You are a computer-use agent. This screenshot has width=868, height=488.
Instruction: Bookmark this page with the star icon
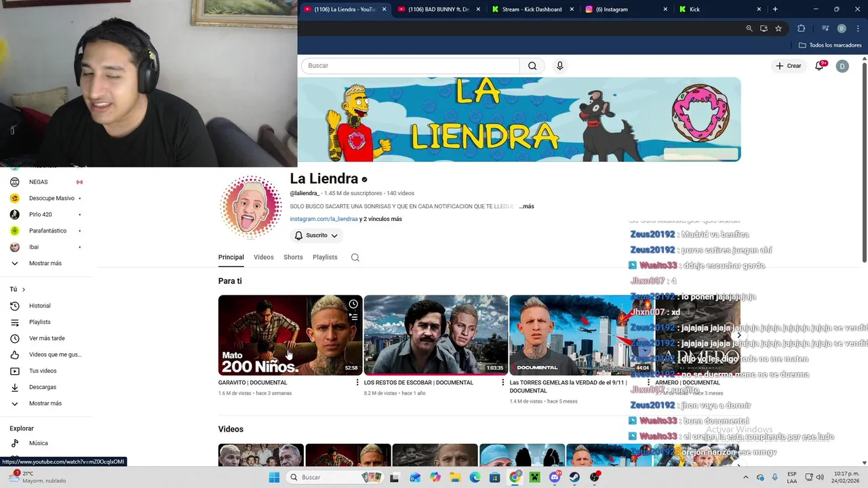(x=778, y=28)
